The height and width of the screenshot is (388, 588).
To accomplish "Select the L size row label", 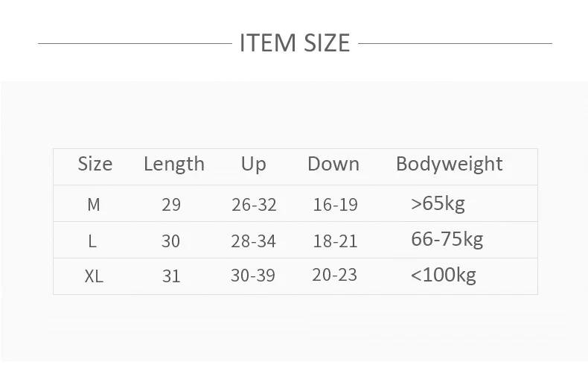I will coord(94,241).
